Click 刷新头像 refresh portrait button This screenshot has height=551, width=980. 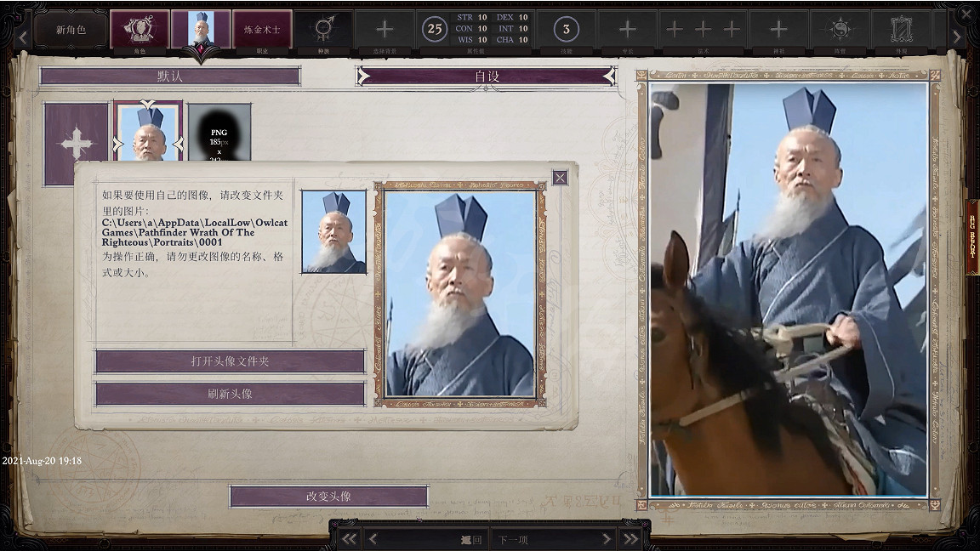230,394
